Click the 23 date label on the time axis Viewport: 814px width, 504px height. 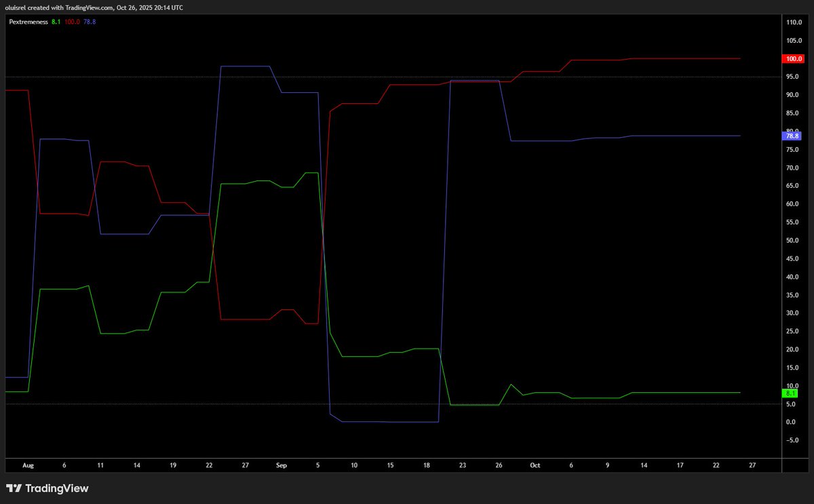(x=463, y=466)
